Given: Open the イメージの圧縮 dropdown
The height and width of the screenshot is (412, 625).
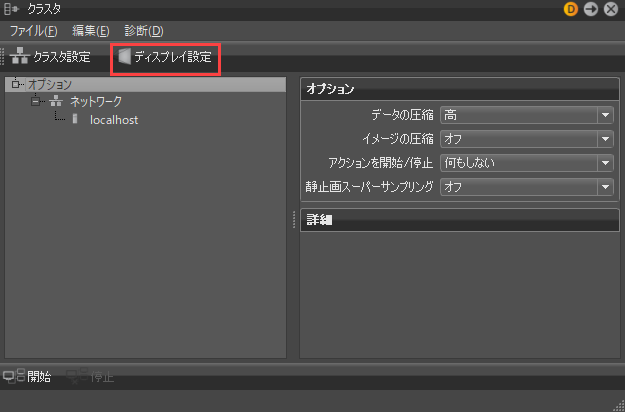Looking at the screenshot, I should tap(527, 139).
